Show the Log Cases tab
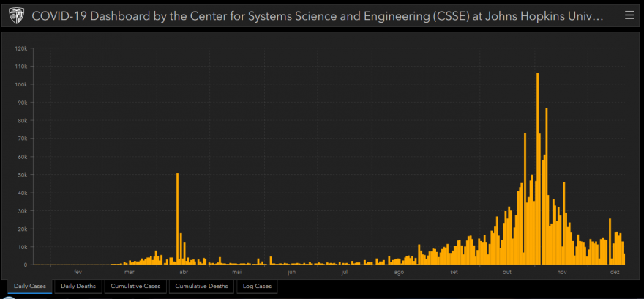 [x=257, y=287]
